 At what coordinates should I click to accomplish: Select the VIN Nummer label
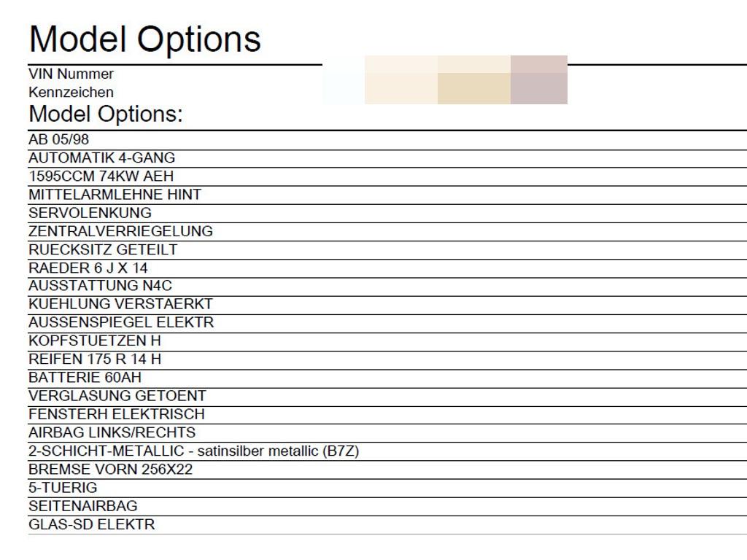click(x=71, y=74)
